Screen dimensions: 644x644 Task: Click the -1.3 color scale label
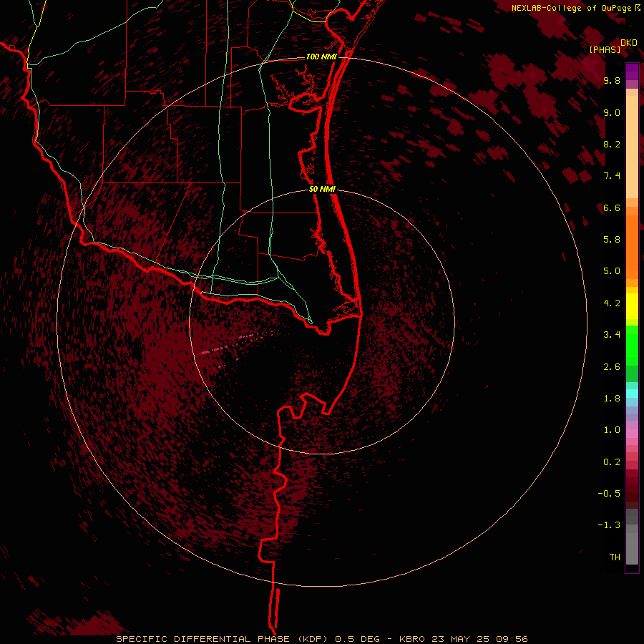(609, 525)
